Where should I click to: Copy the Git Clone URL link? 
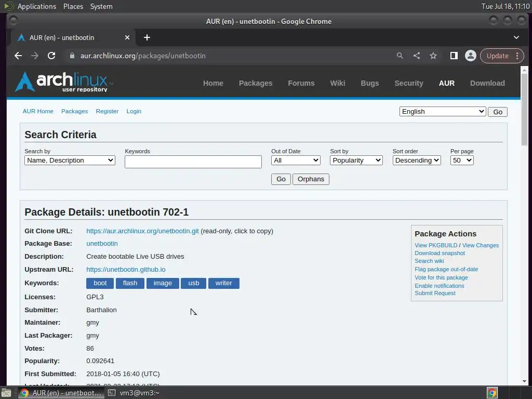[142, 231]
